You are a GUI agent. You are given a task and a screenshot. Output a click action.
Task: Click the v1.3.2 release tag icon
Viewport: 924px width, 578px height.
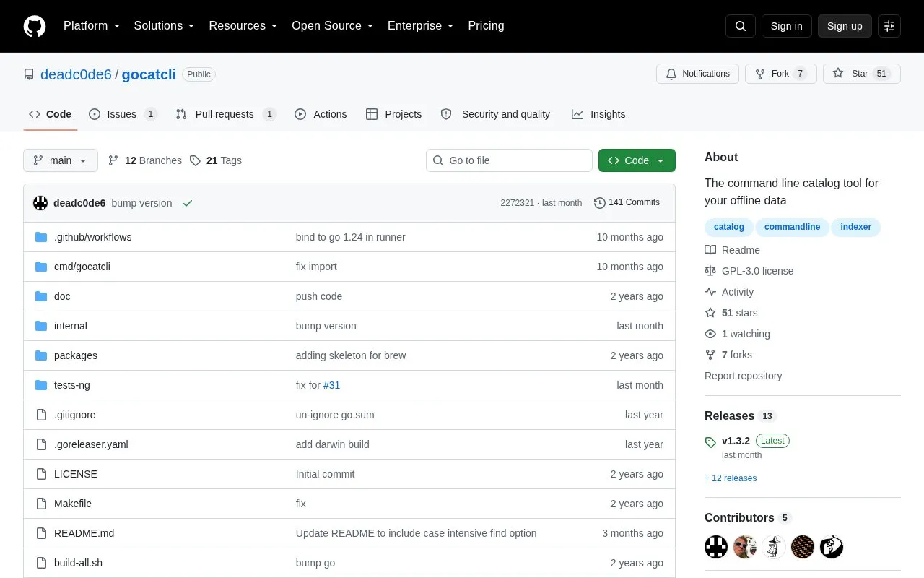(710, 441)
